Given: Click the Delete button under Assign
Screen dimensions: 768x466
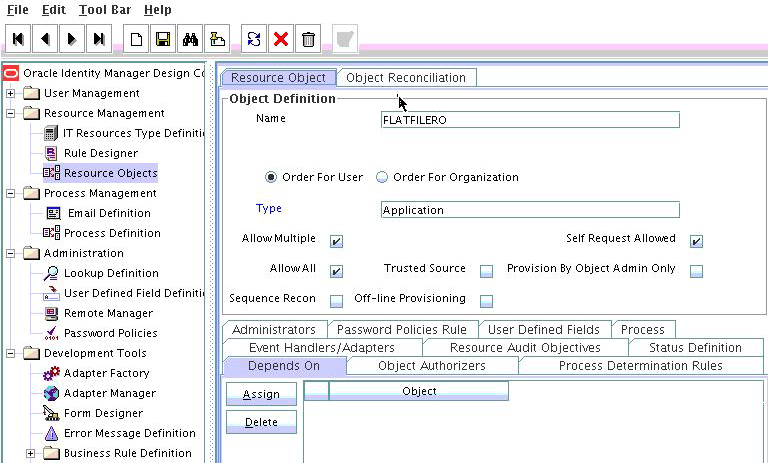Looking at the screenshot, I should pyautogui.click(x=261, y=422).
